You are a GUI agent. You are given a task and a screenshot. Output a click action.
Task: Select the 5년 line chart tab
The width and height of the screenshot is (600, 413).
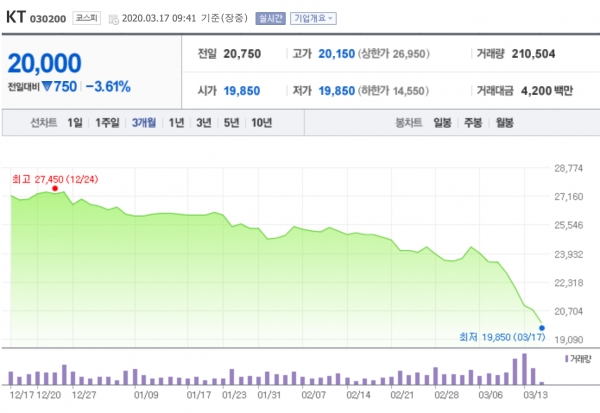(231, 123)
